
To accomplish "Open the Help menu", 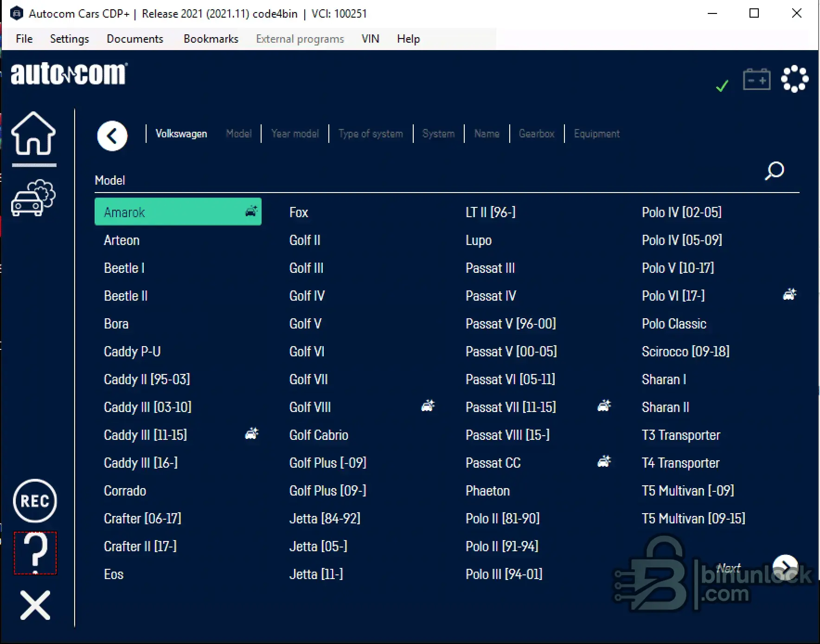I will coord(409,39).
